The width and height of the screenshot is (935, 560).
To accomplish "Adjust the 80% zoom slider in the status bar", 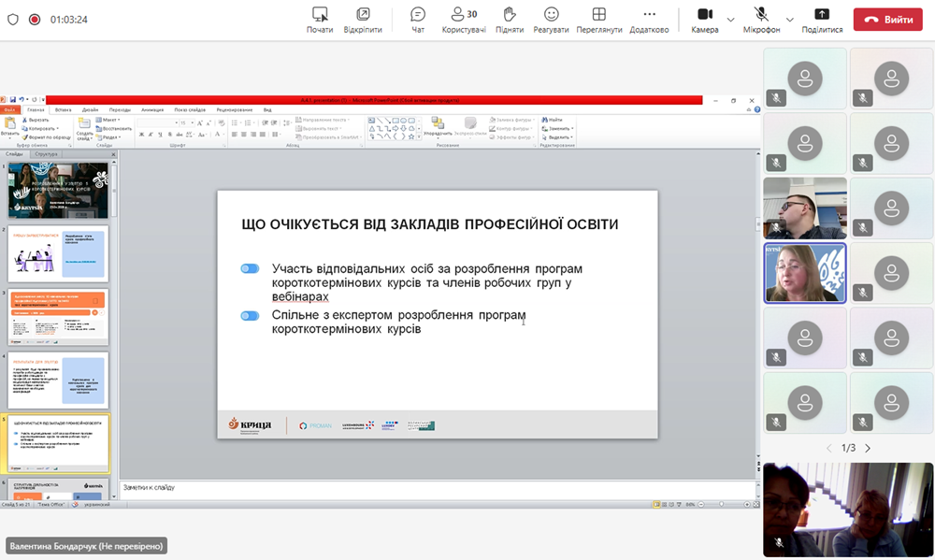I will pyautogui.click(x=722, y=504).
